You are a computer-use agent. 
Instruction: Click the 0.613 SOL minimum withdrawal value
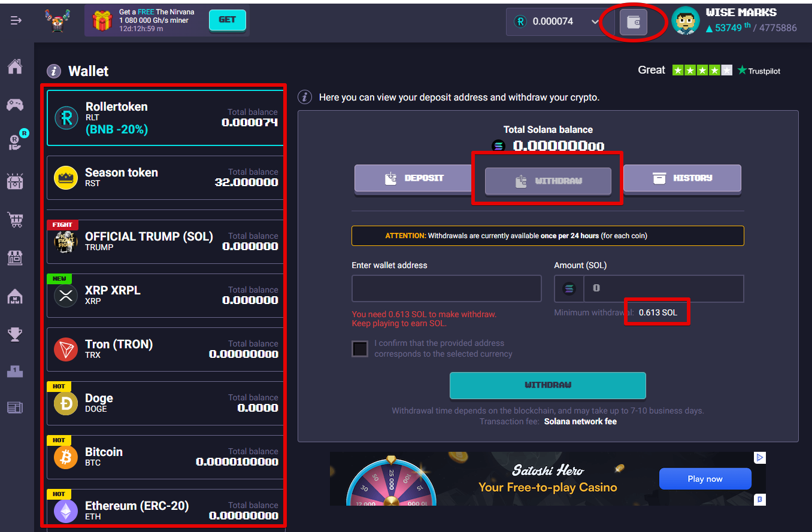tap(658, 312)
